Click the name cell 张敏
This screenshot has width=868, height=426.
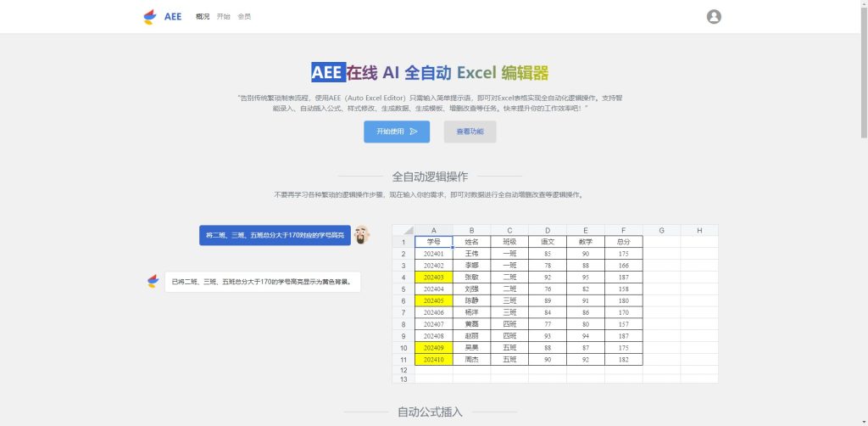click(471, 277)
